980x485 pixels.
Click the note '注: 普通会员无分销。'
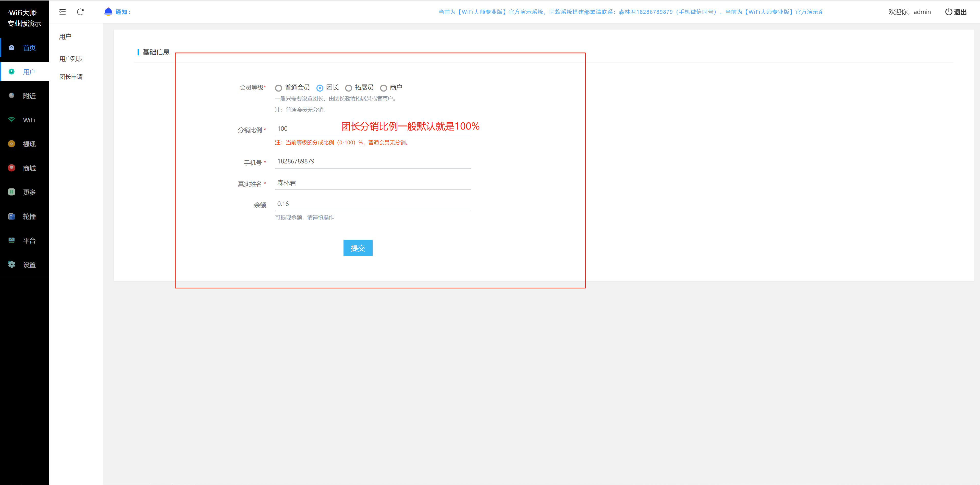301,110
